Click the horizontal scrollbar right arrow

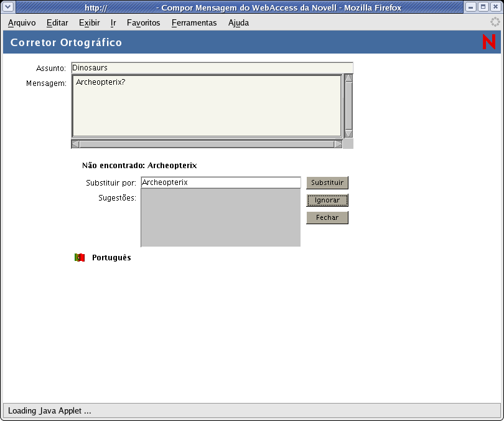coord(338,144)
